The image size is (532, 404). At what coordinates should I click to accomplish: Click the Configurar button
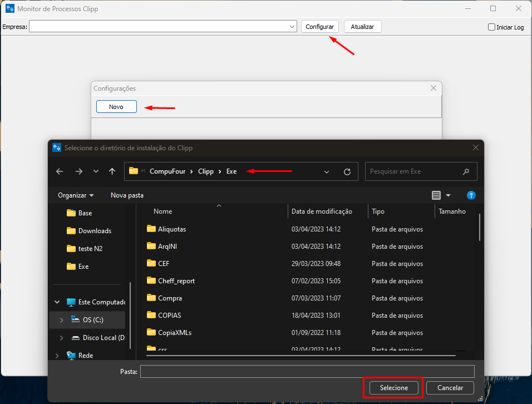coord(319,27)
